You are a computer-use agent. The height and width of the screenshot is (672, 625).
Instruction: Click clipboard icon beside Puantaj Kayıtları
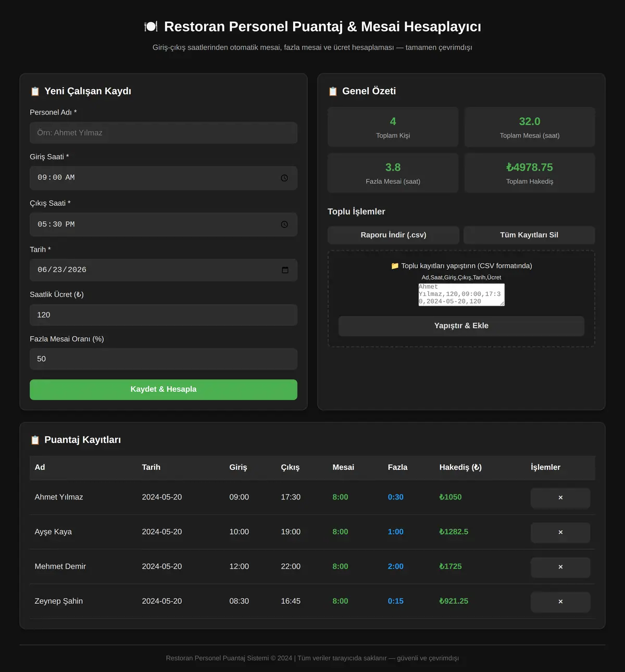click(35, 440)
